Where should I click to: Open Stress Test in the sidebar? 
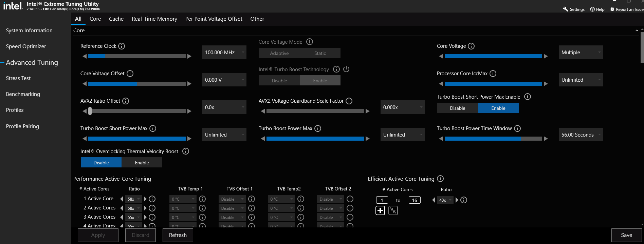pos(18,78)
